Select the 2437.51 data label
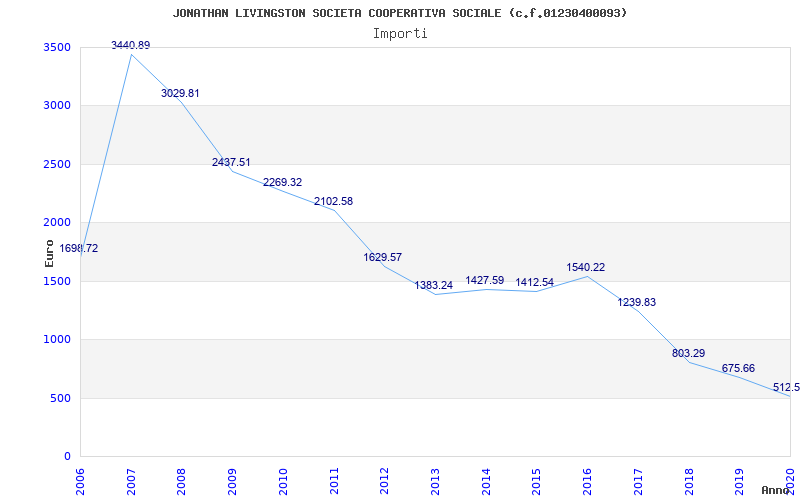Screen dimensions: 800x500 231,162
